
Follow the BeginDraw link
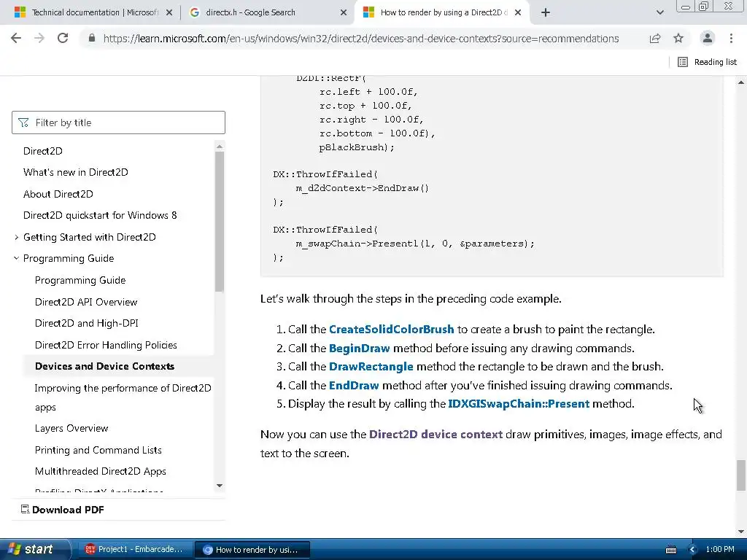pyautogui.click(x=360, y=348)
